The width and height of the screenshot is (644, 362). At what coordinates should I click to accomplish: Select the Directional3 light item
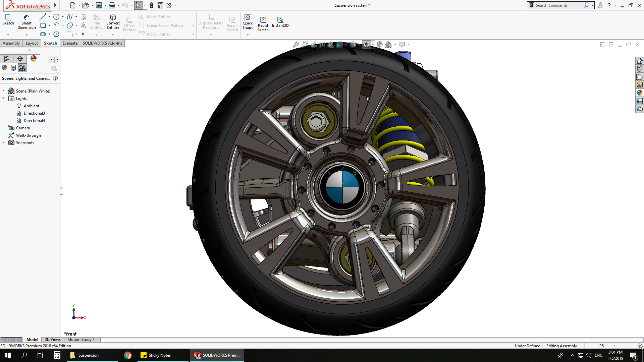34,113
